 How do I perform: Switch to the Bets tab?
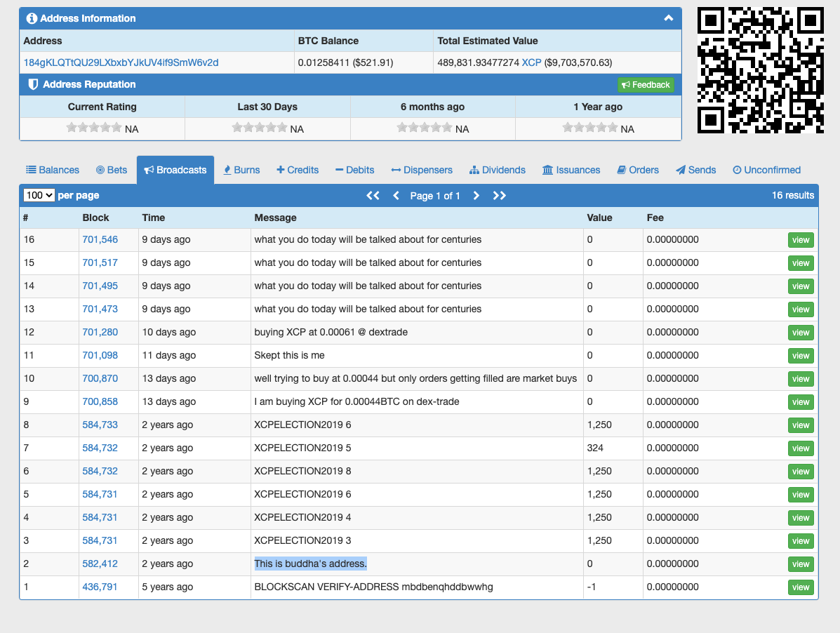coord(112,170)
